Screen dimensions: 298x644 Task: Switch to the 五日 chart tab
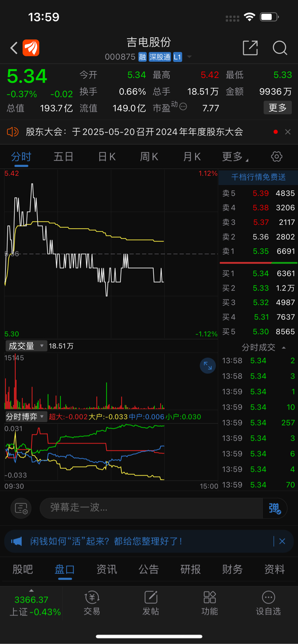point(63,157)
